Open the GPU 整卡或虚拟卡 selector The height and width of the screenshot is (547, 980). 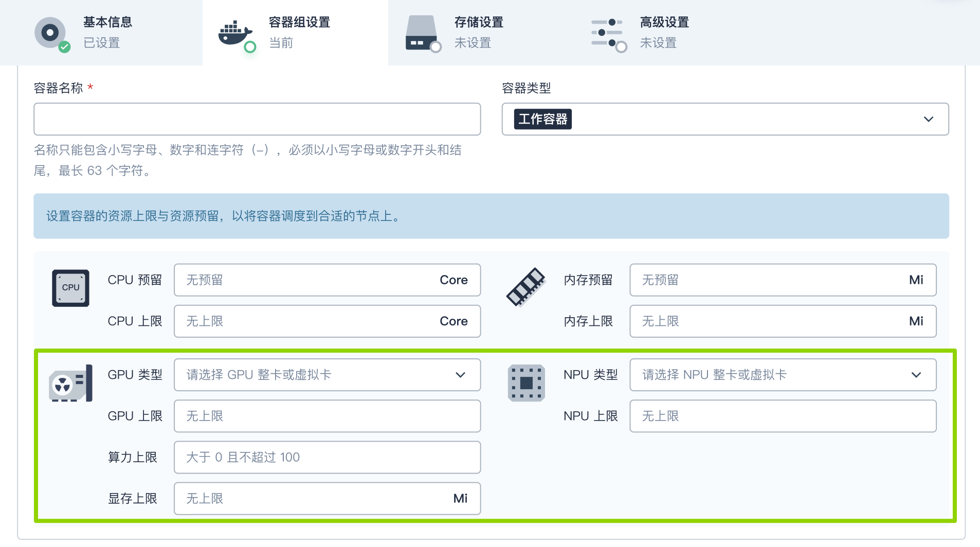[327, 375]
